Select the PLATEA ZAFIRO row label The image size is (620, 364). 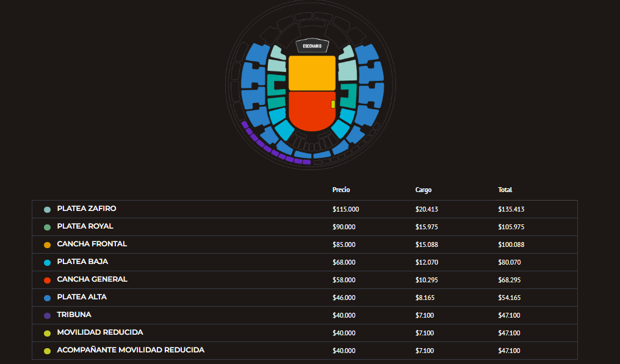(87, 209)
